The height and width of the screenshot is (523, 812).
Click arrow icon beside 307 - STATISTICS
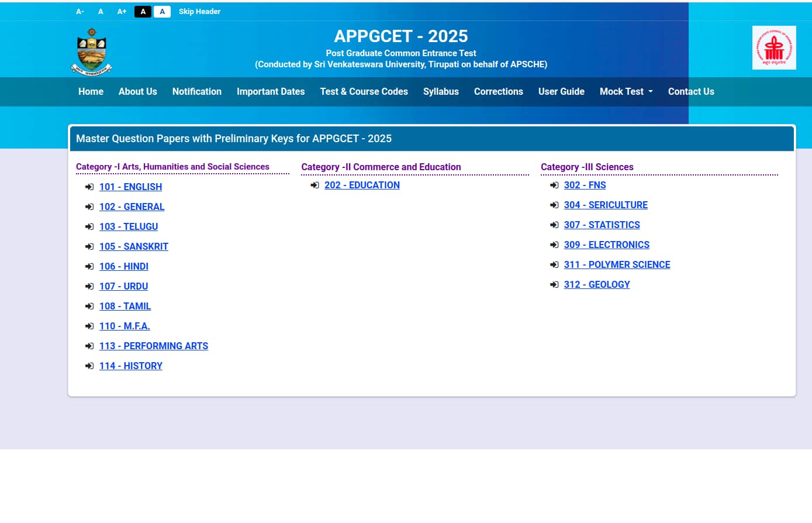click(x=554, y=225)
